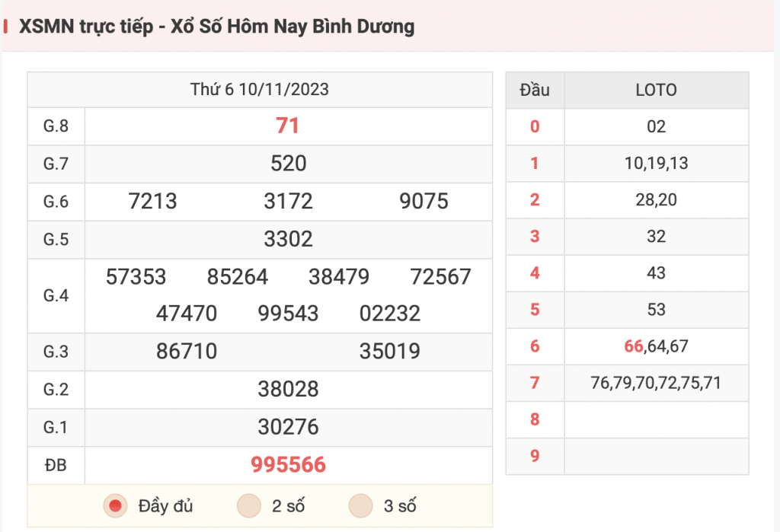780x532 pixels.
Task: Click the XSMN trực tiếp Bình Dương heading
Action: click(x=216, y=27)
